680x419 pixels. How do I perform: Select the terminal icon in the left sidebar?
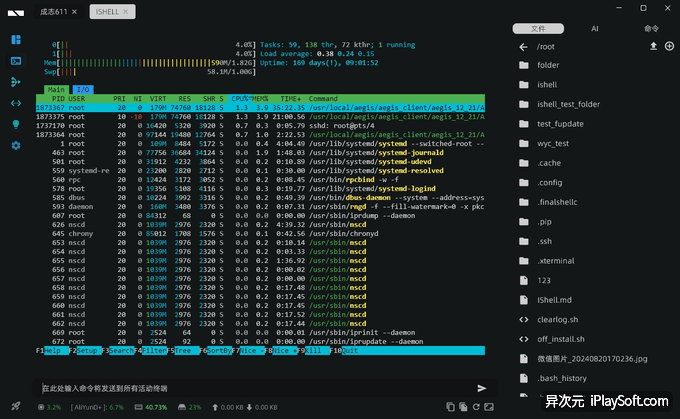tap(16, 61)
